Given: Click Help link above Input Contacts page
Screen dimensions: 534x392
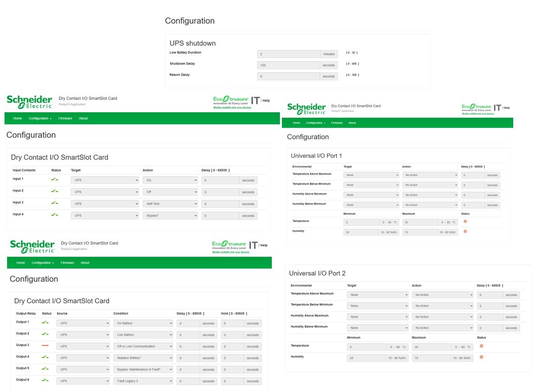Looking at the screenshot, I should point(266,100).
